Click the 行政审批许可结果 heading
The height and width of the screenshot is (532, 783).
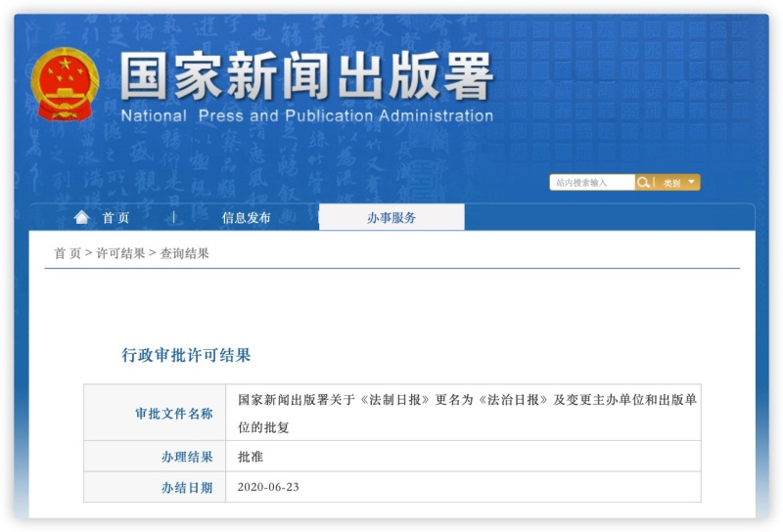[x=186, y=355]
